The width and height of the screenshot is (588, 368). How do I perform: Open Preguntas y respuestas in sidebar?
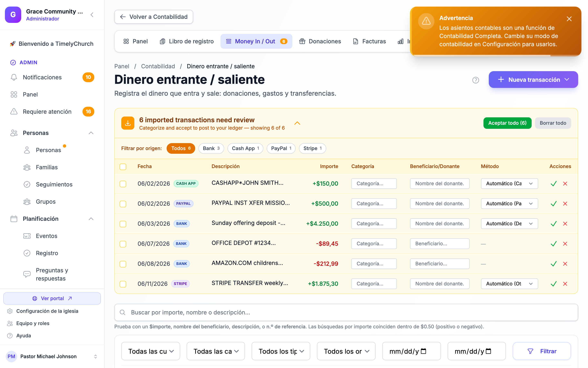[x=52, y=274]
